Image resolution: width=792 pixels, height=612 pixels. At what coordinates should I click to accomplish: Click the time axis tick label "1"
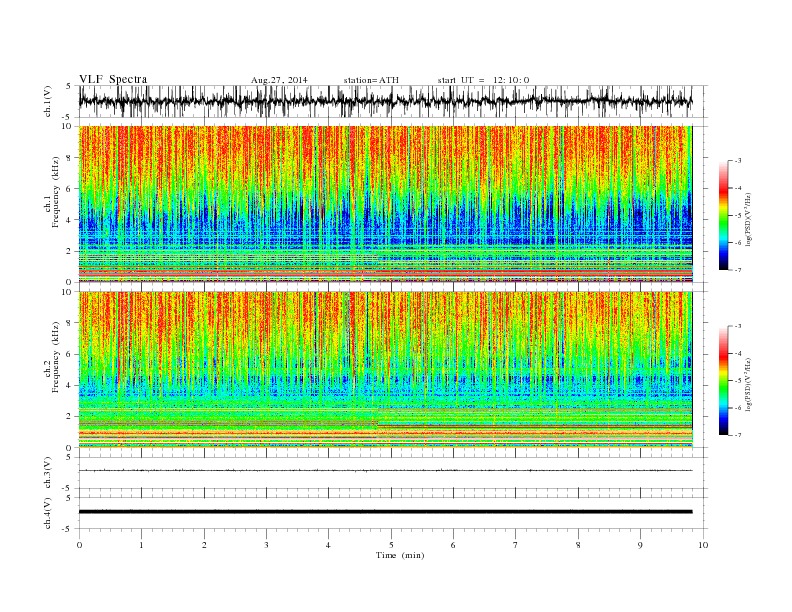pos(142,545)
